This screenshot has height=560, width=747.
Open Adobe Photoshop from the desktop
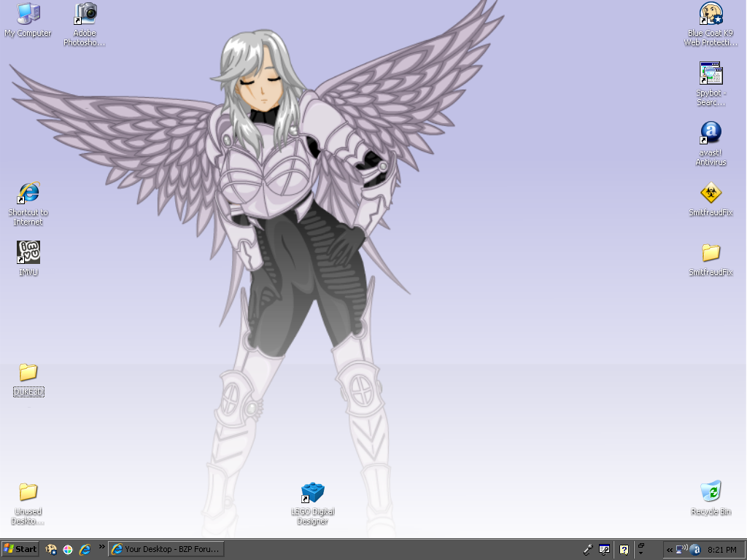[x=84, y=15]
